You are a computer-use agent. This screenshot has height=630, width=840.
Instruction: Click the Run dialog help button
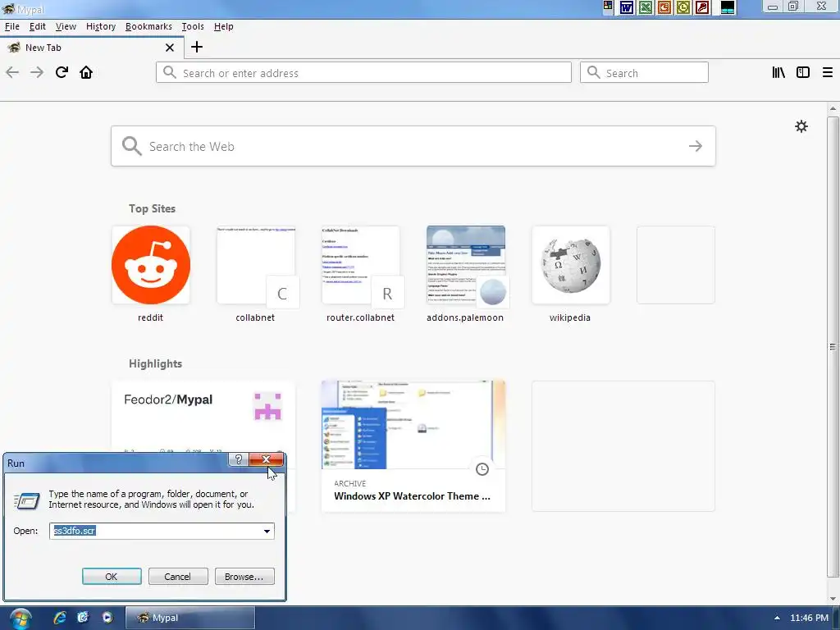click(x=239, y=459)
